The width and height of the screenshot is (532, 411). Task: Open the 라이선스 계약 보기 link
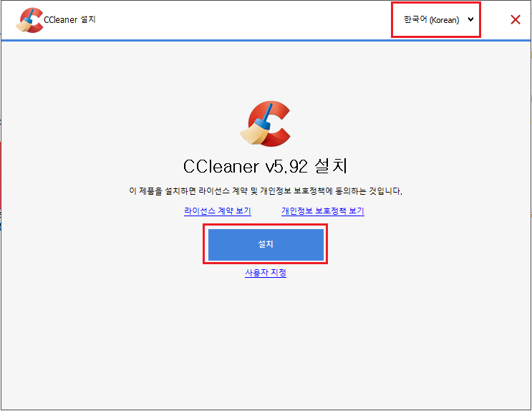click(218, 211)
